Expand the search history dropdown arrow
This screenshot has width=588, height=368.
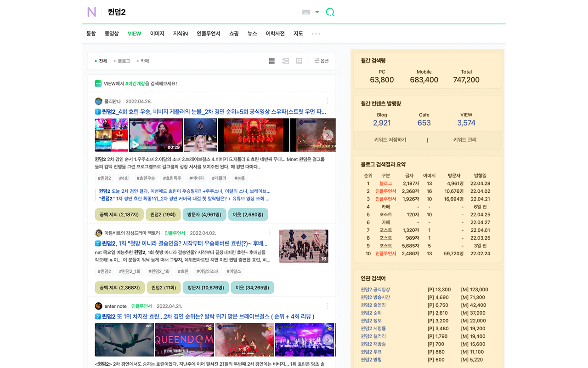[317, 12]
